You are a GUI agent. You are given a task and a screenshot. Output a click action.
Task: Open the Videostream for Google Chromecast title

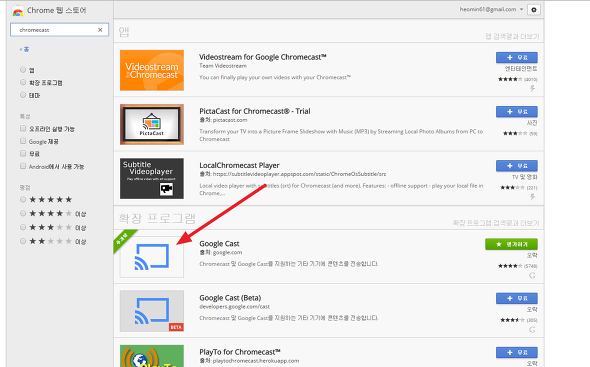pos(263,57)
